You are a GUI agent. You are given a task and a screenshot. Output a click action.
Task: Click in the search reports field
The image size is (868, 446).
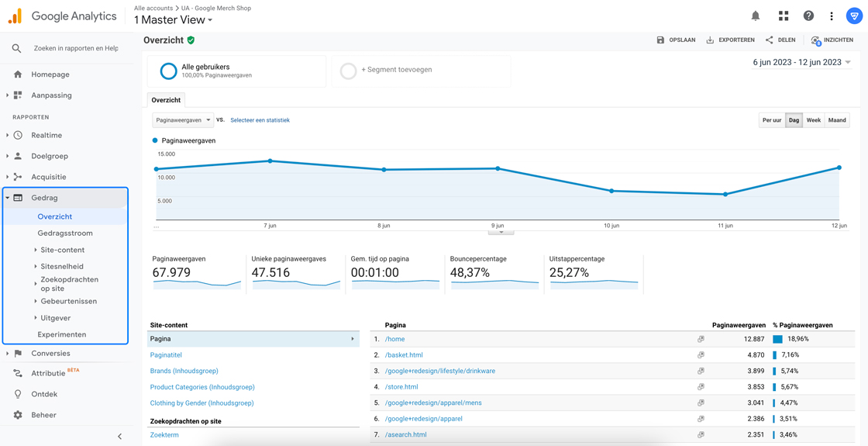pyautogui.click(x=76, y=49)
